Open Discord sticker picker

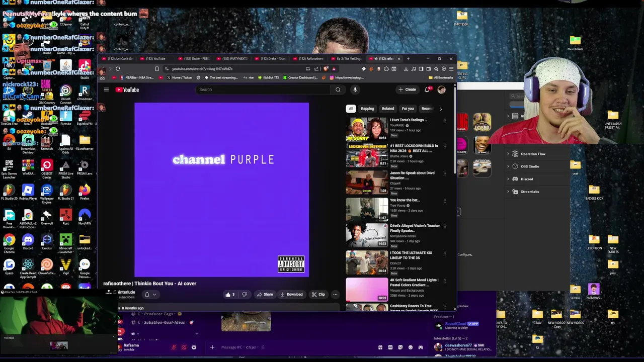pyautogui.click(x=400, y=347)
